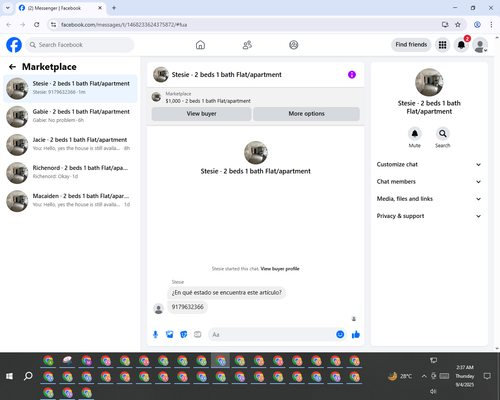View site information icon in address bar
500x400 pixels.
click(x=53, y=25)
